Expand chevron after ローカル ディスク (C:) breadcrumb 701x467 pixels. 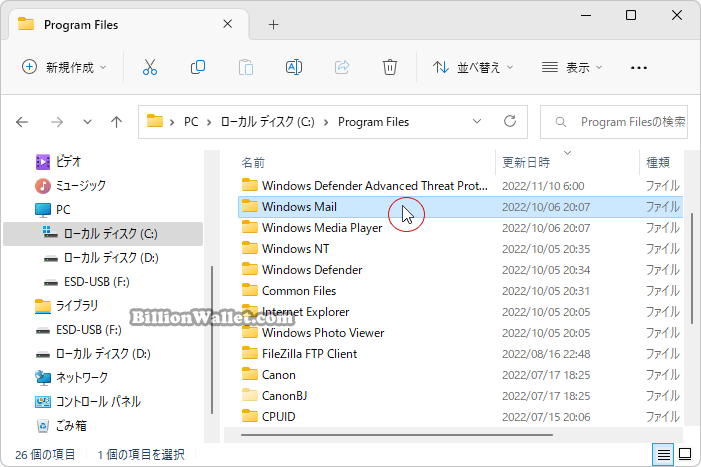pos(326,122)
